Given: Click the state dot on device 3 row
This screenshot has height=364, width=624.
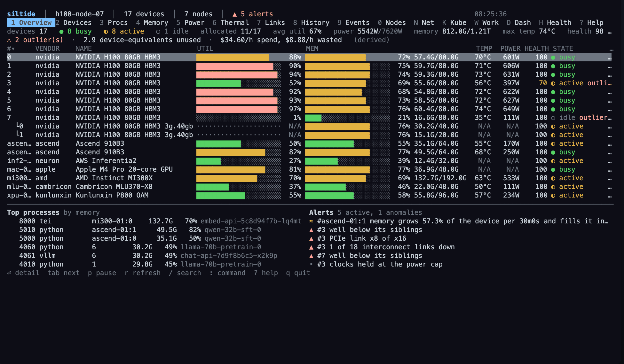Looking at the screenshot, I should tap(553, 83).
